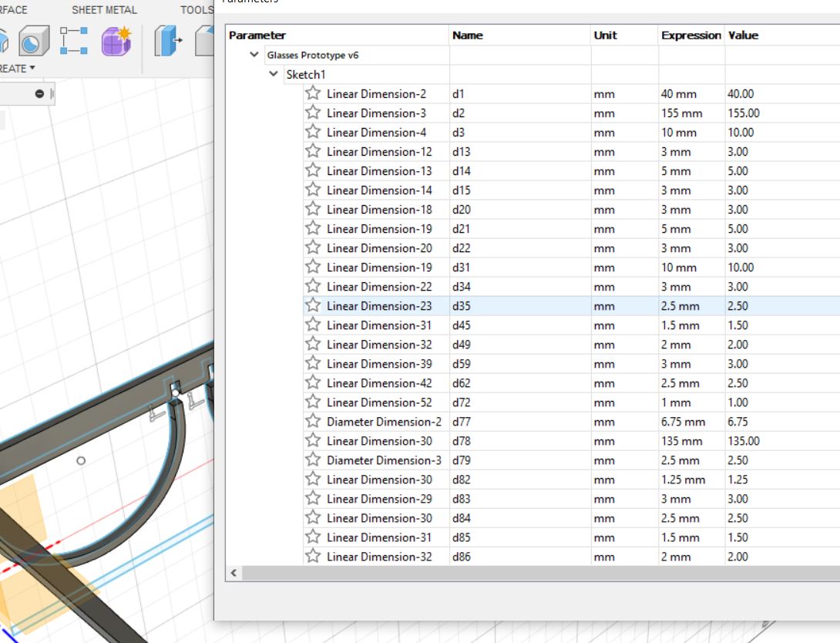Select Linear Dimension-29 row label
This screenshot has height=643, width=840.
click(379, 499)
